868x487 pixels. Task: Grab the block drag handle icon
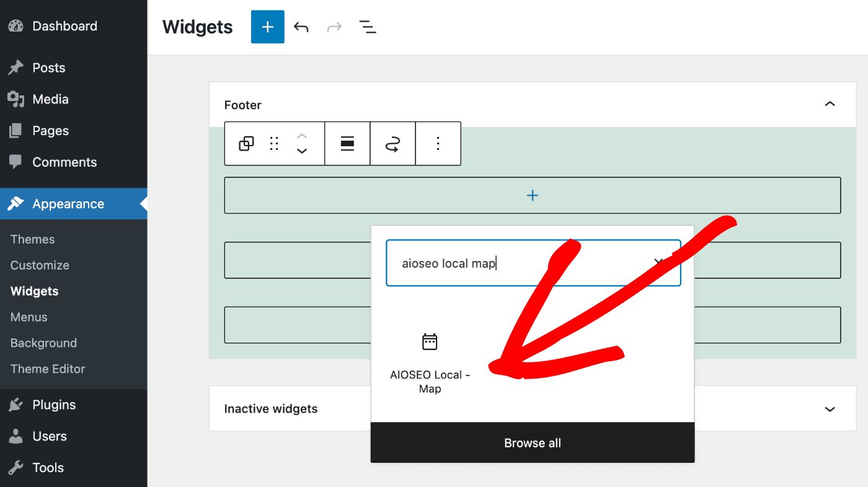pos(274,144)
